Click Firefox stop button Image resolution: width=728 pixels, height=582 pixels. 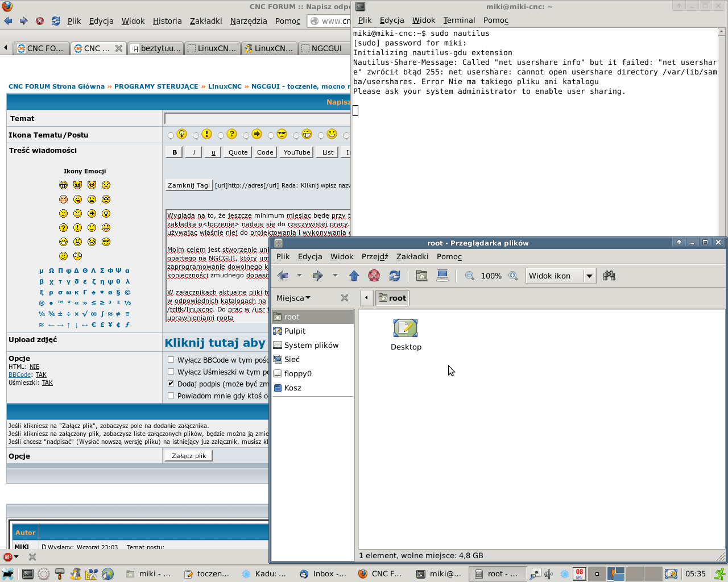coord(40,21)
